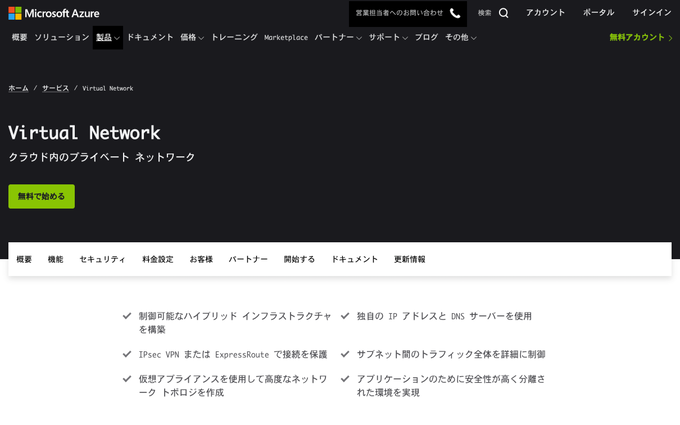
Task: Click text サブネット間のトラフィック全体を詳細に制御
Action: pyautogui.click(x=451, y=354)
